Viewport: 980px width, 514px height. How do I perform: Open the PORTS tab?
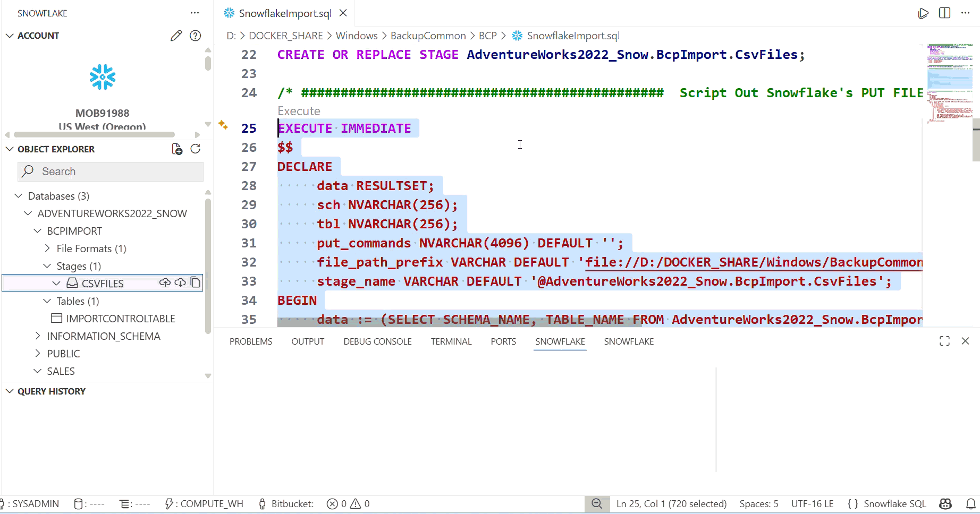[x=503, y=341]
